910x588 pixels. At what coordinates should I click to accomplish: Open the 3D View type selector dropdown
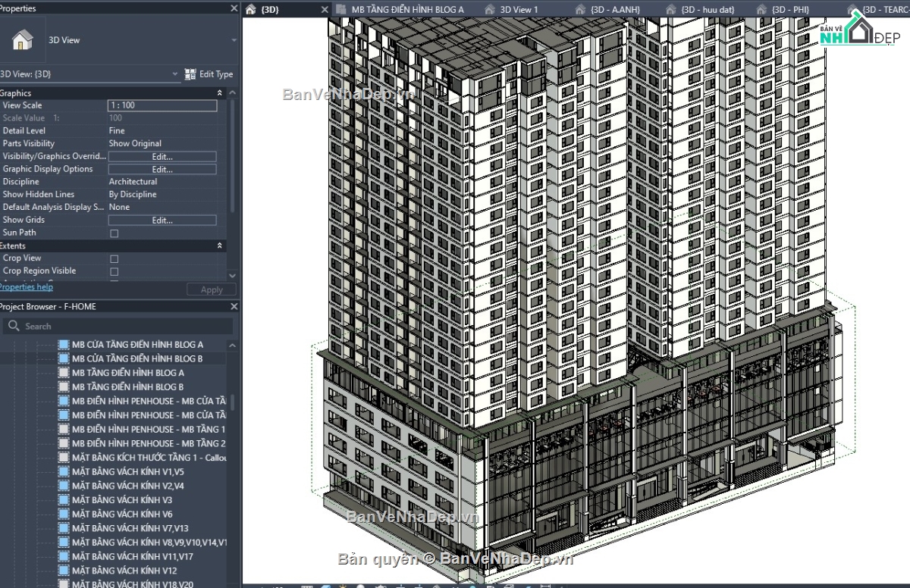click(176, 74)
